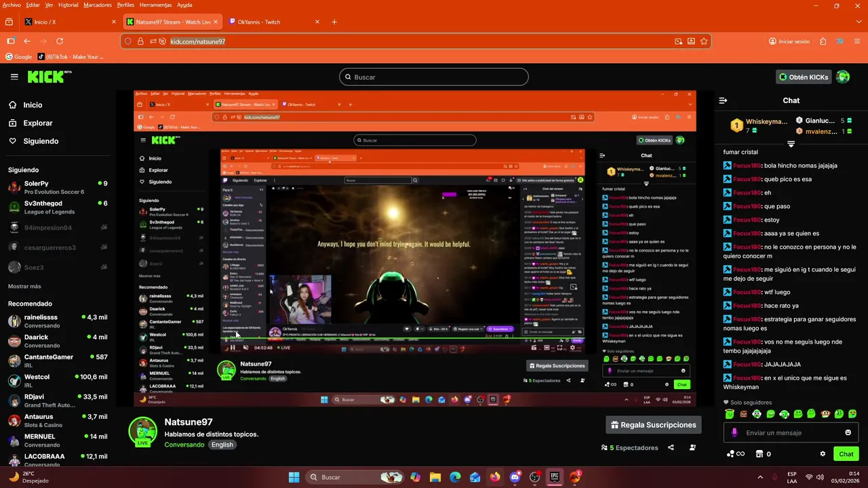Switch to OkYannis - Twitch tab

[275, 22]
